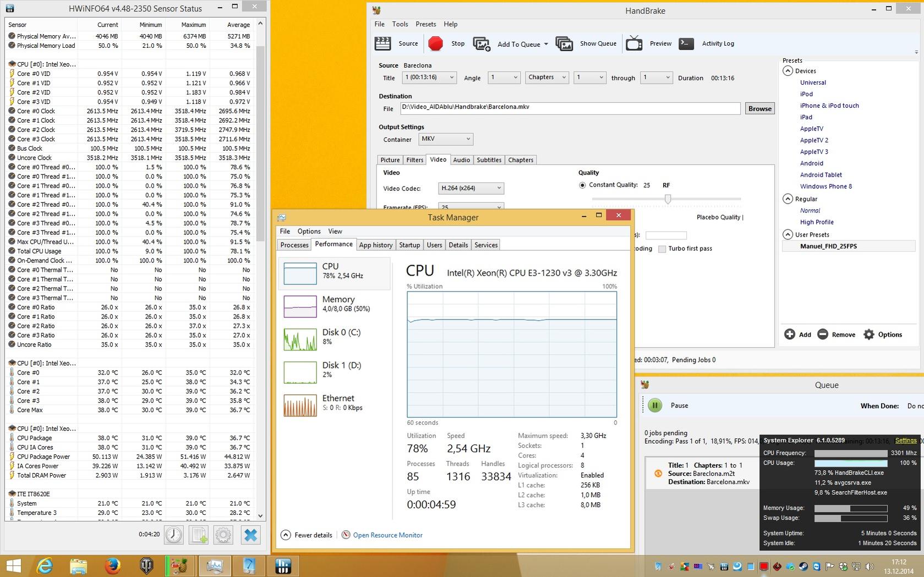Click the Open Resource Monitor gauge icon

click(x=346, y=535)
